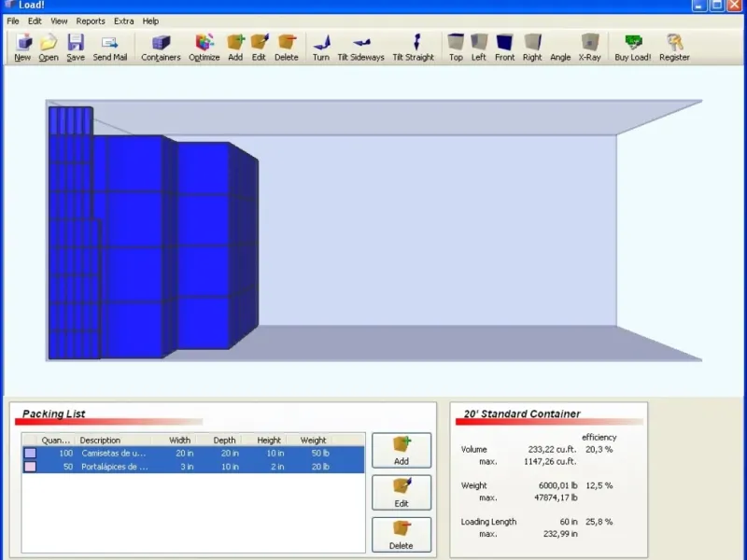Viewport: 747px width, 560px height.
Task: Click the 6000,01 lb weight value
Action: (x=557, y=485)
